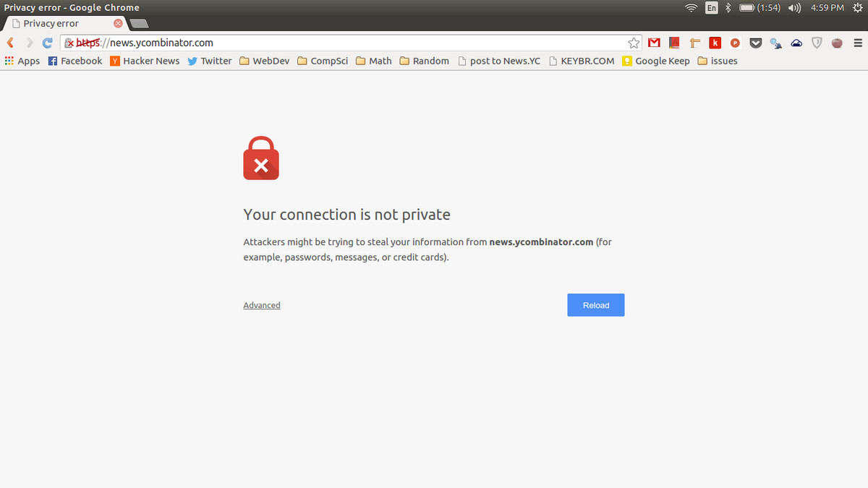Open the Math bookmarks folder

point(374,61)
